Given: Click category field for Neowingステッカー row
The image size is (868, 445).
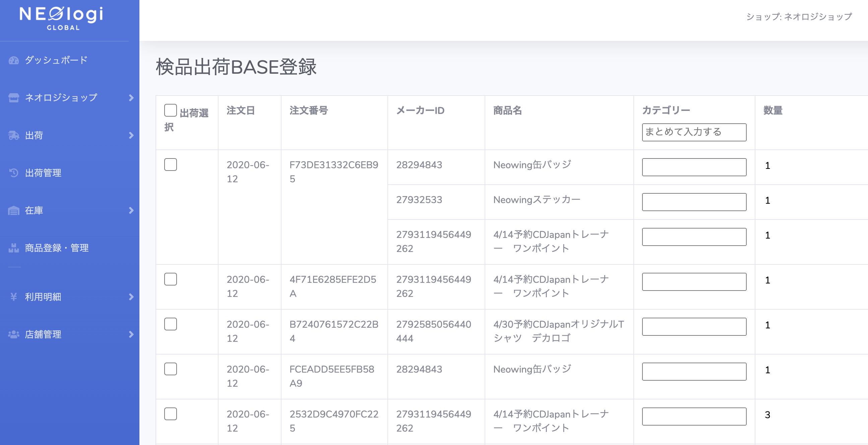Looking at the screenshot, I should pyautogui.click(x=694, y=202).
